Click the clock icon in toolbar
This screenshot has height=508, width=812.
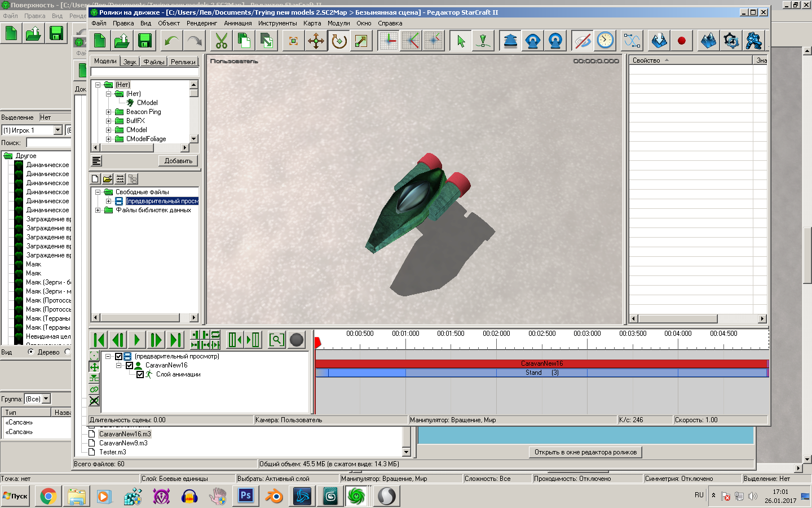(x=605, y=41)
